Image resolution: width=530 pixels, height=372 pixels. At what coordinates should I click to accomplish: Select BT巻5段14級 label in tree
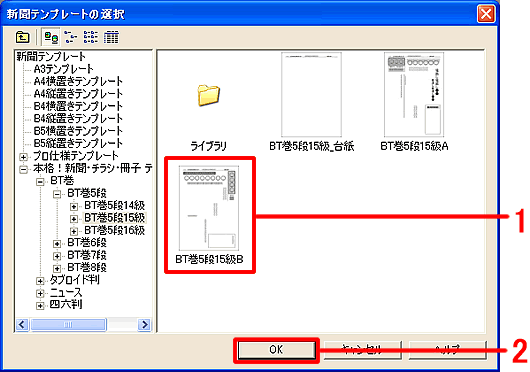click(115, 205)
